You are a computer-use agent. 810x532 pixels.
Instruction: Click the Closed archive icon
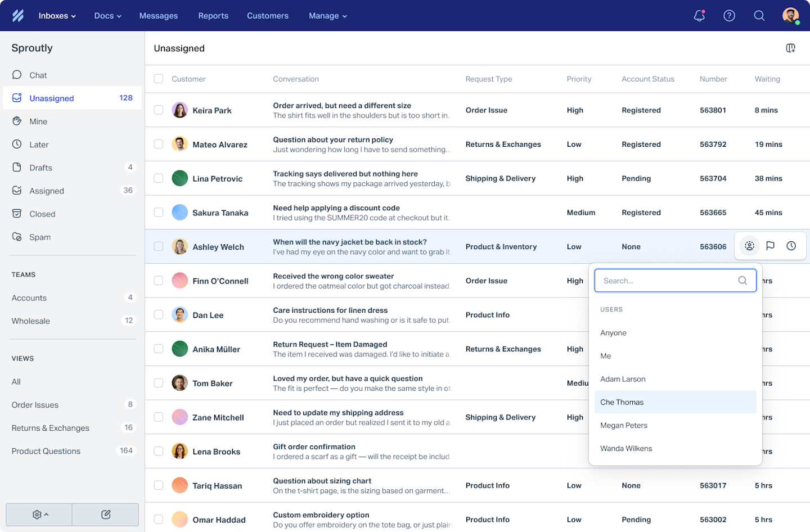[17, 213]
